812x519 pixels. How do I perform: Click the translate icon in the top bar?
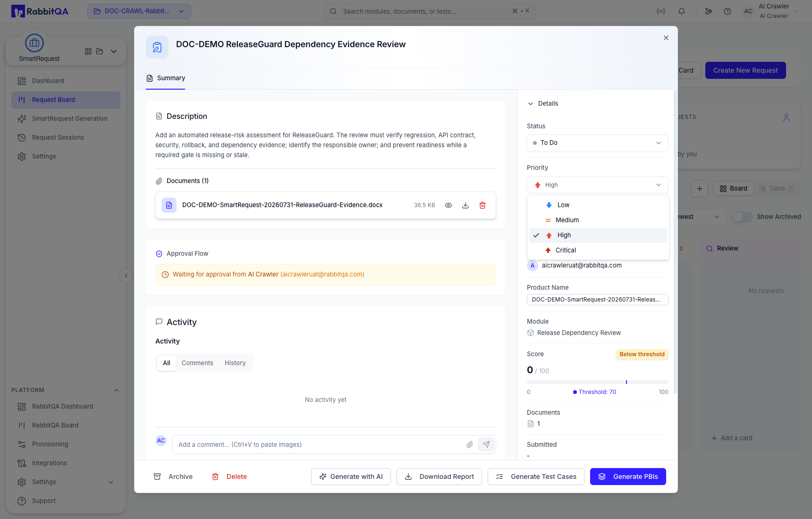pyautogui.click(x=709, y=11)
